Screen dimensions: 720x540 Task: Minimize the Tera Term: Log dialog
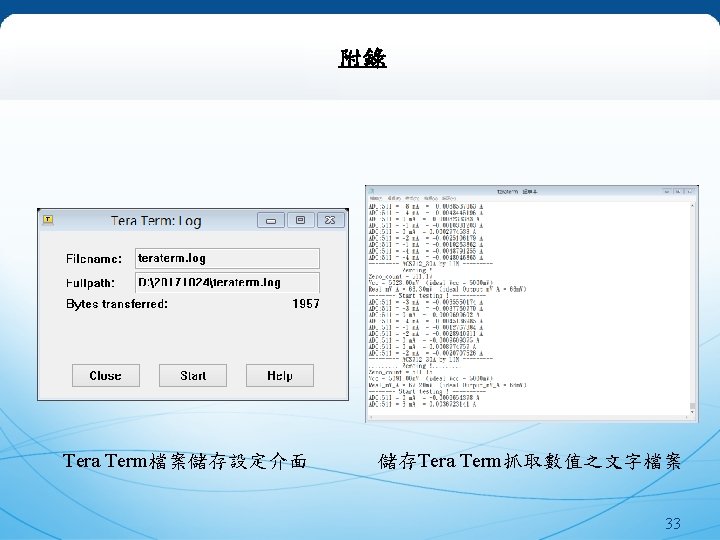tap(271, 220)
